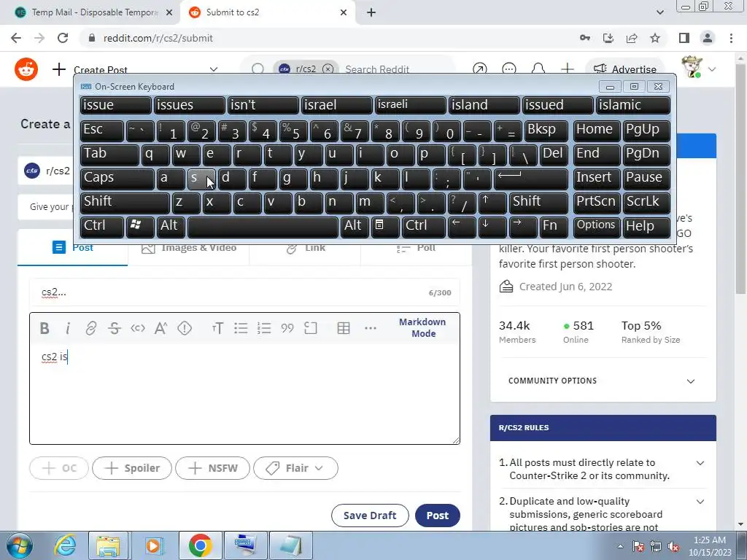Insert a table in the editor
This screenshot has width=747, height=560.
coord(344,328)
